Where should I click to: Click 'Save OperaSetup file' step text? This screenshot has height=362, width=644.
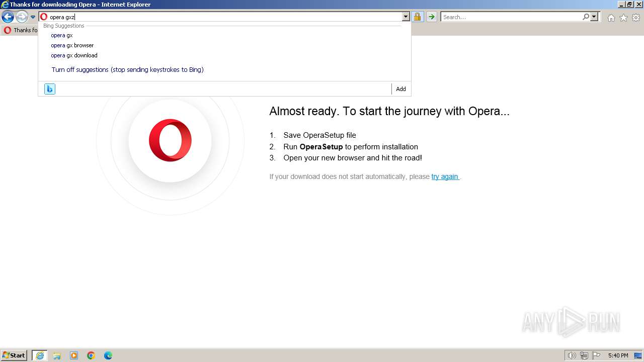click(319, 135)
